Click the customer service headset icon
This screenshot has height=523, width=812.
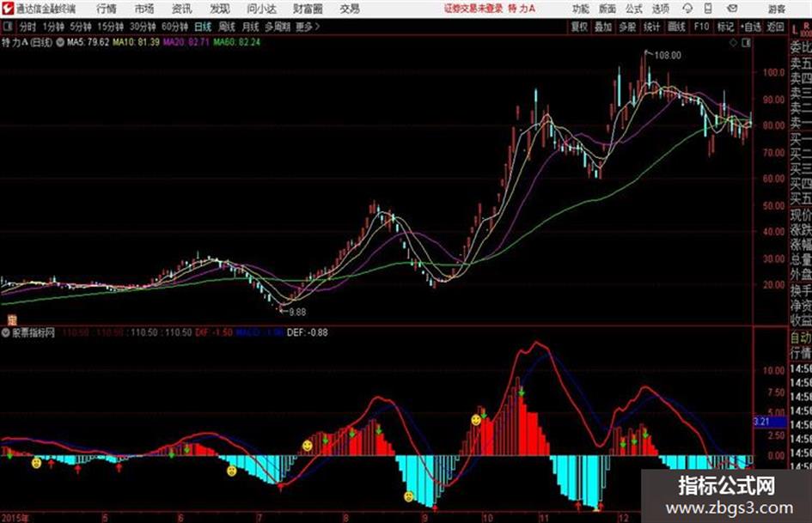tap(687, 9)
